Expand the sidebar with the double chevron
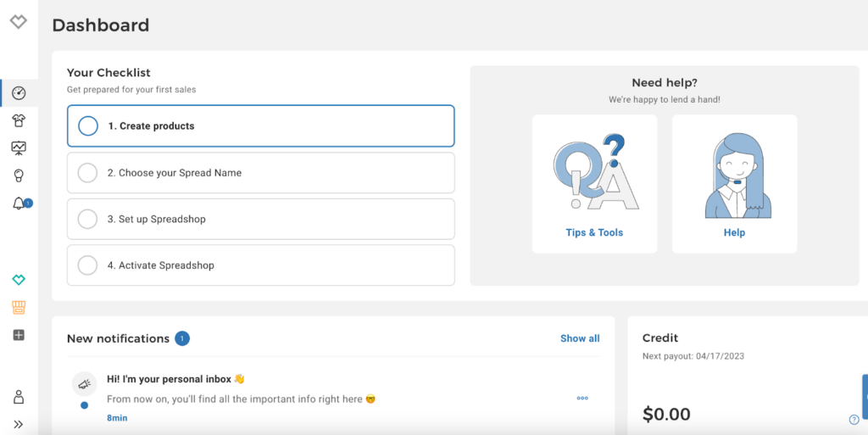Screen dimensions: 868x435 (19, 424)
